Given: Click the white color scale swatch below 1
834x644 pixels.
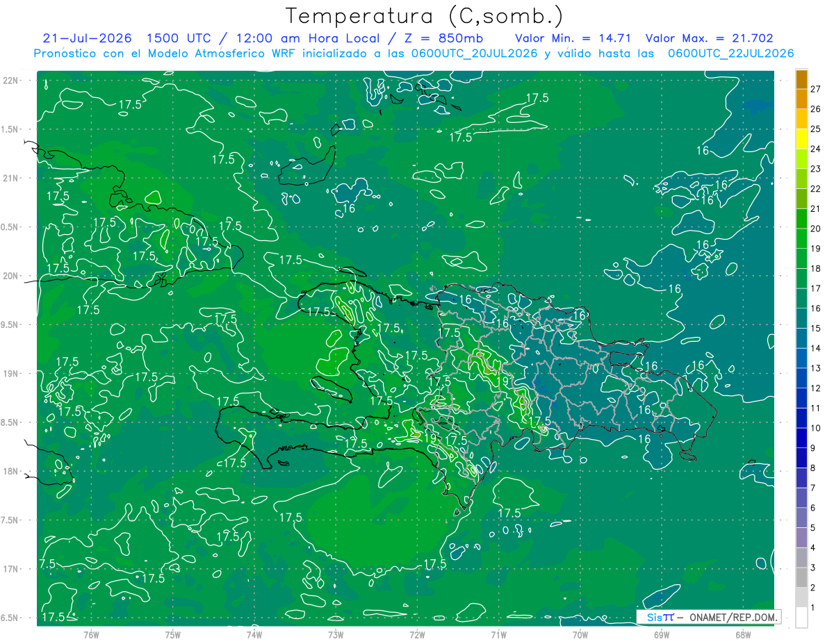Looking at the screenshot, I should pos(801,618).
